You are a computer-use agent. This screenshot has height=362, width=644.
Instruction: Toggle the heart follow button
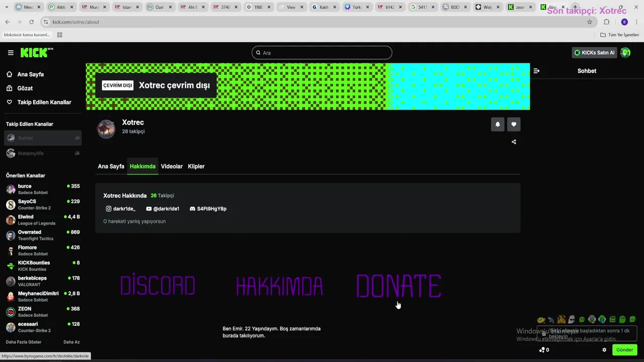[x=514, y=124]
